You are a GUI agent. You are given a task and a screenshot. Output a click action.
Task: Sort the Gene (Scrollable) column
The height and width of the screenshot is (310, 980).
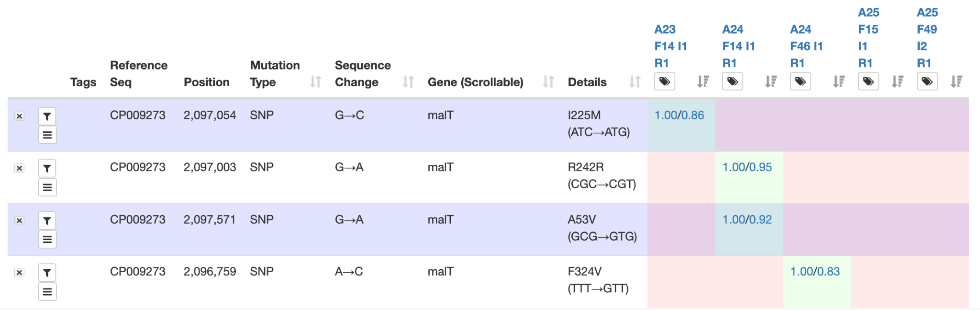[x=548, y=81]
